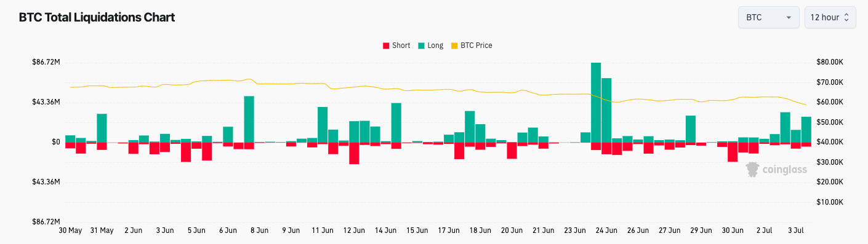The image size is (868, 244).
Task: Click the BTC Total Liquidations Chart title
Action: pyautogui.click(x=97, y=17)
